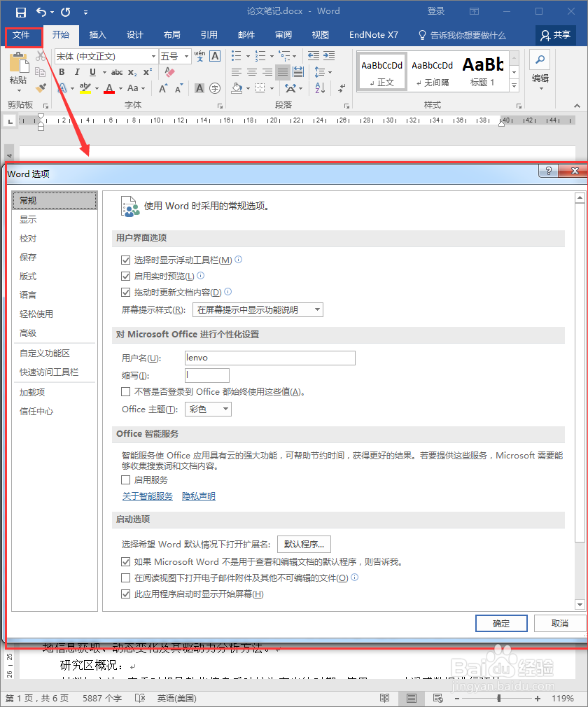Screen dimensions: 588x707
Task: Open Help question mark in Word 选项 dialog
Action: click(x=548, y=171)
